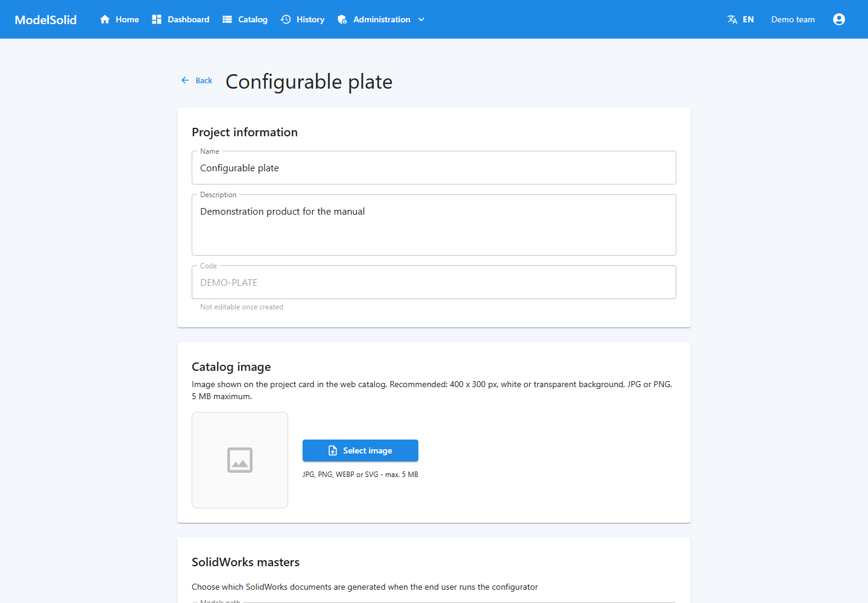Click the Administration shield icon
Screen dimensions: 868x603
(342, 19)
